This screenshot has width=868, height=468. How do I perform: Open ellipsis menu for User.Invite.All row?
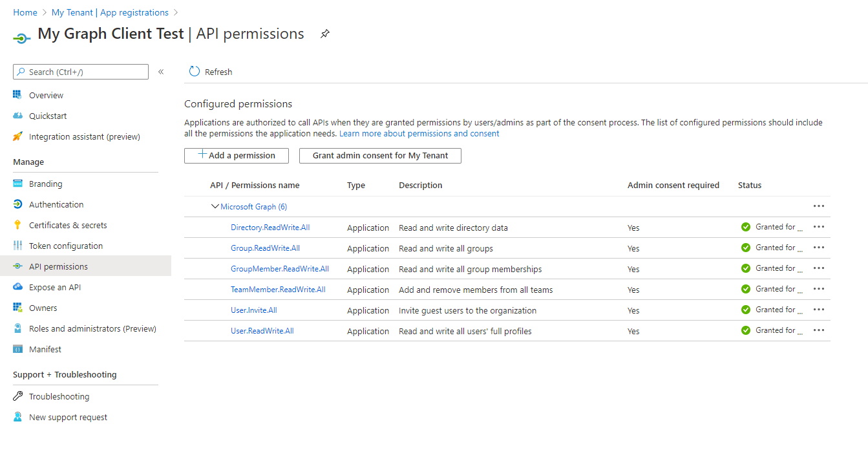point(819,310)
